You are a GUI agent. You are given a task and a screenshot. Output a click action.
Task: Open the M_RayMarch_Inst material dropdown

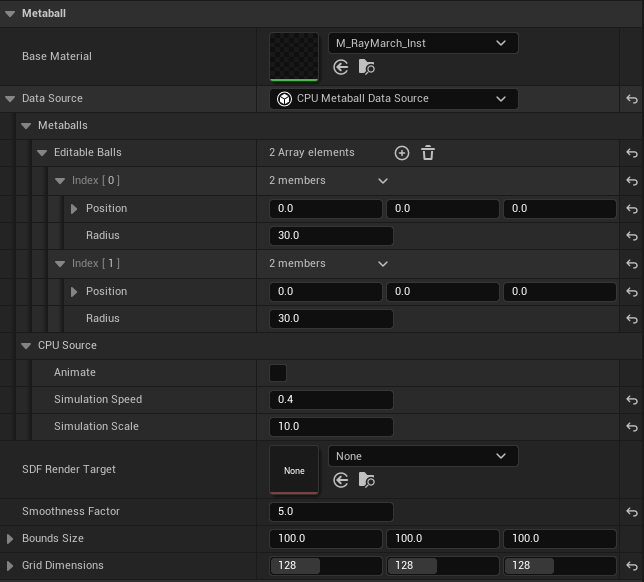422,43
